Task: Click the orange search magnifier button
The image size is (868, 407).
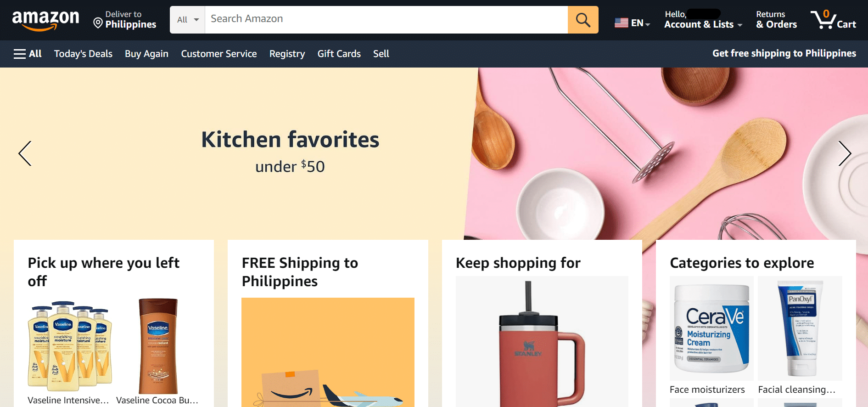Action: click(x=583, y=20)
